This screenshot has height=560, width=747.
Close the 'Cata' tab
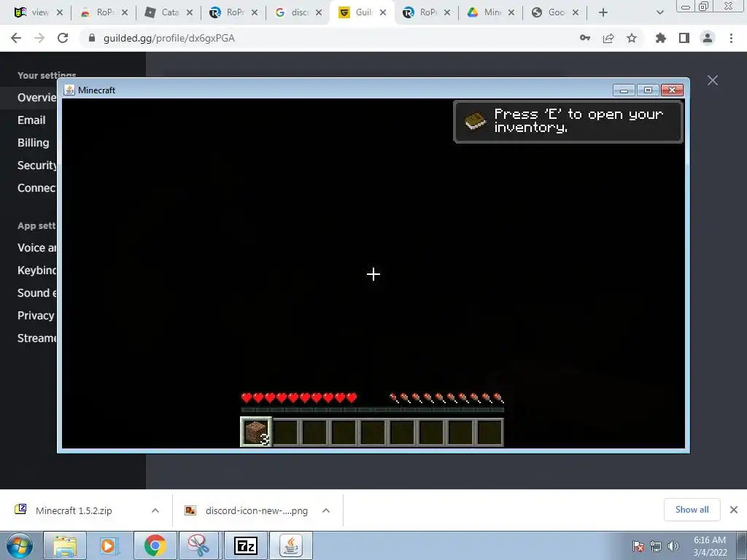click(190, 12)
